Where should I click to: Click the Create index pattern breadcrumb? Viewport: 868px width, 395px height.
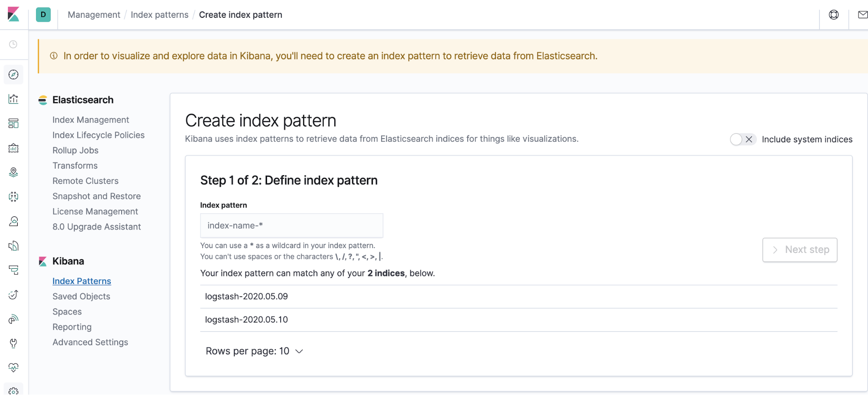pos(241,15)
